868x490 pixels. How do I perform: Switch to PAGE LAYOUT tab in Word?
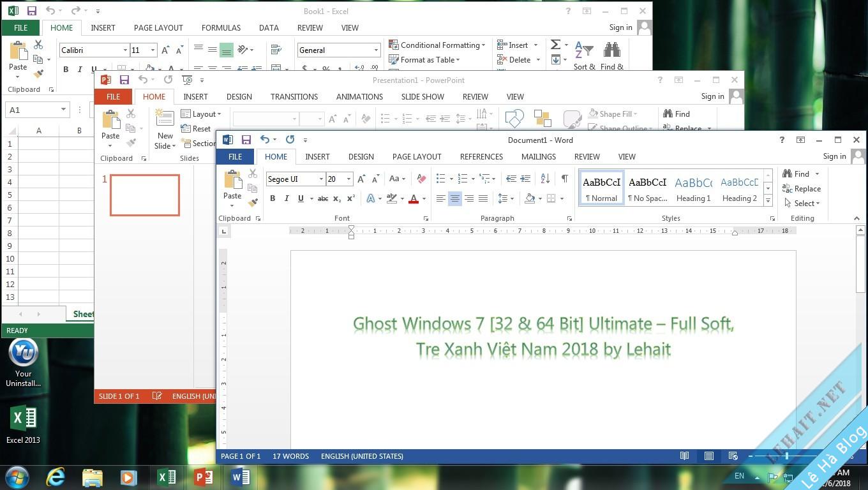coord(417,156)
